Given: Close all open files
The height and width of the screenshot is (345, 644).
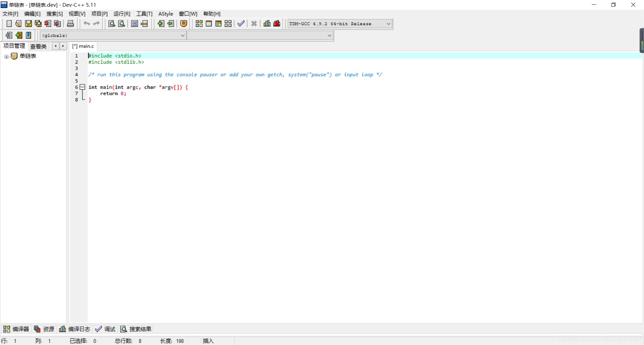Looking at the screenshot, I should click(58, 23).
